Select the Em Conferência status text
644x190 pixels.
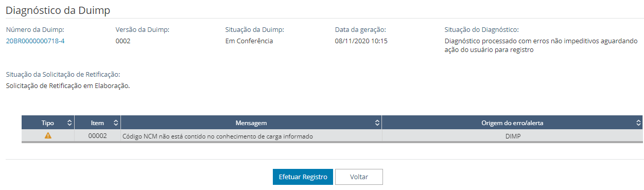[249, 41]
